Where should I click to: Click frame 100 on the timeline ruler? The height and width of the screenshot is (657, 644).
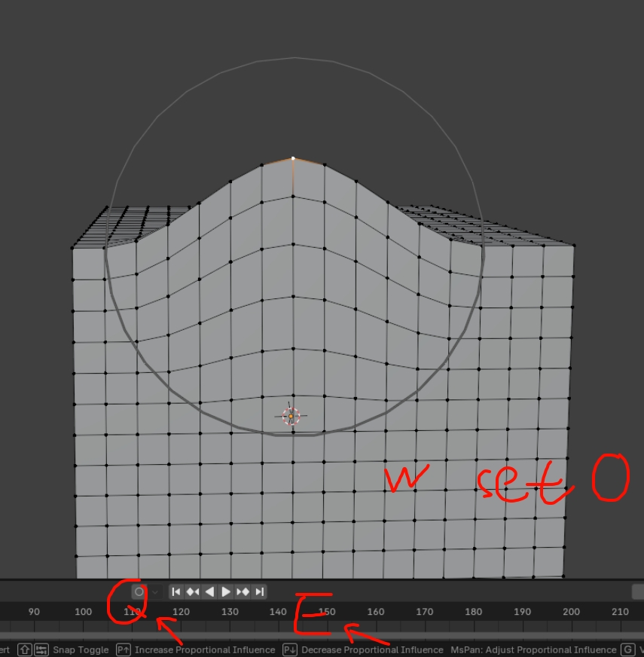tap(83, 612)
